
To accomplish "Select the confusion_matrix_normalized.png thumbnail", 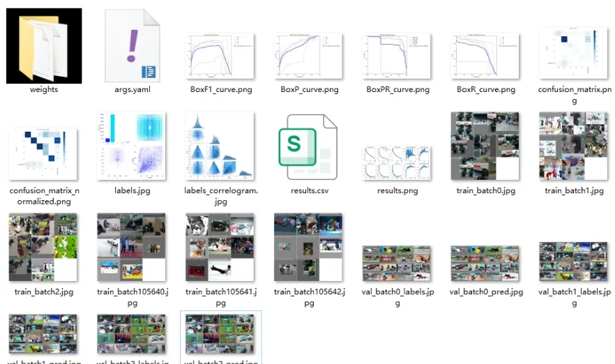I will (x=43, y=154).
